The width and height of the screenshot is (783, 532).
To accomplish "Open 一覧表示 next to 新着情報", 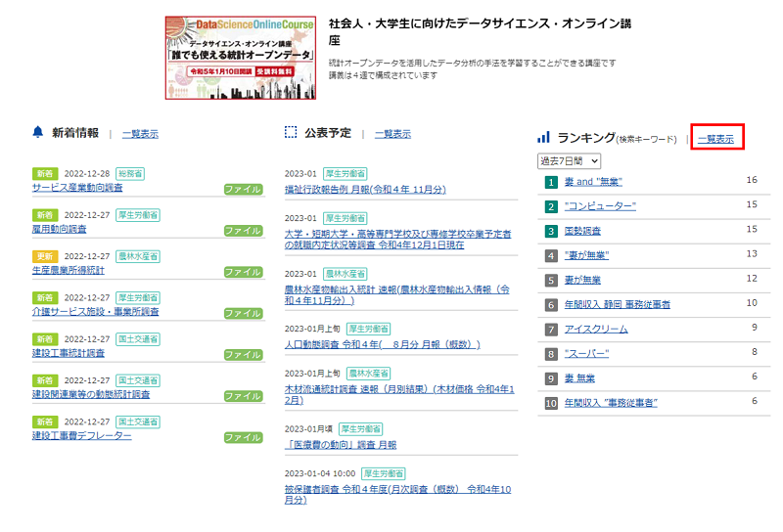I will pyautogui.click(x=140, y=134).
